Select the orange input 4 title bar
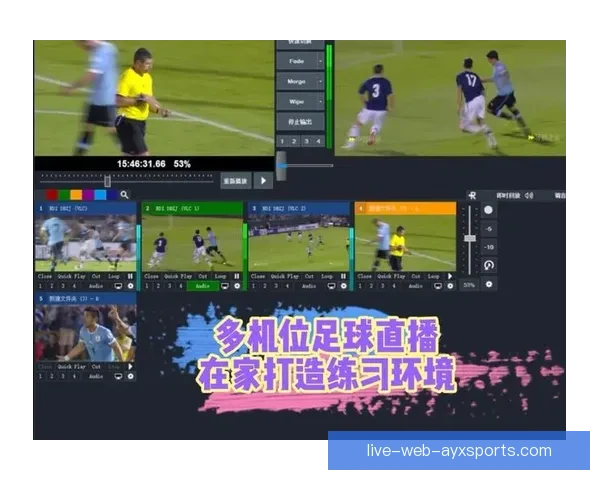This screenshot has height=480, width=600. 405,208
